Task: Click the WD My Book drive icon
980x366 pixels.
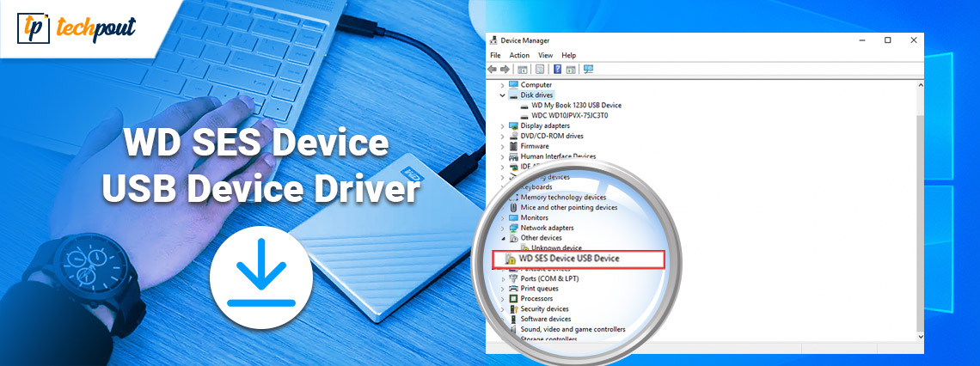Action: (524, 106)
